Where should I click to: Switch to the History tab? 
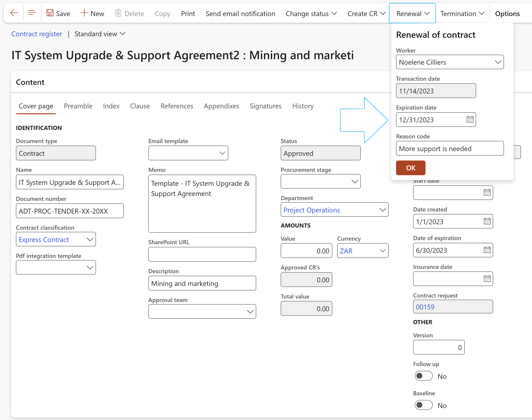pos(303,106)
